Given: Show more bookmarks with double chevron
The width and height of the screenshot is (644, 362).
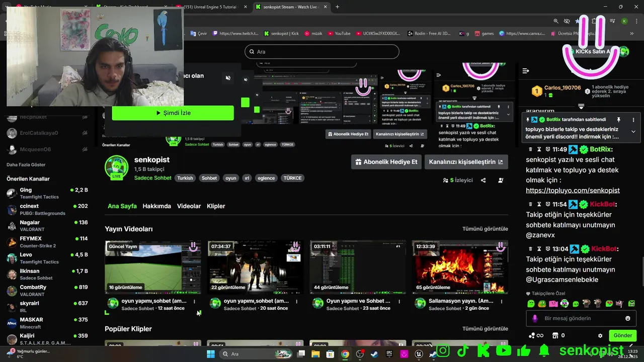Looking at the screenshot, I should (x=632, y=33).
